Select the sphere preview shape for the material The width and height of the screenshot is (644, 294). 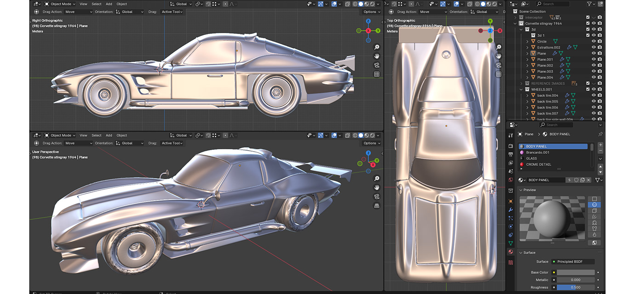(594, 204)
